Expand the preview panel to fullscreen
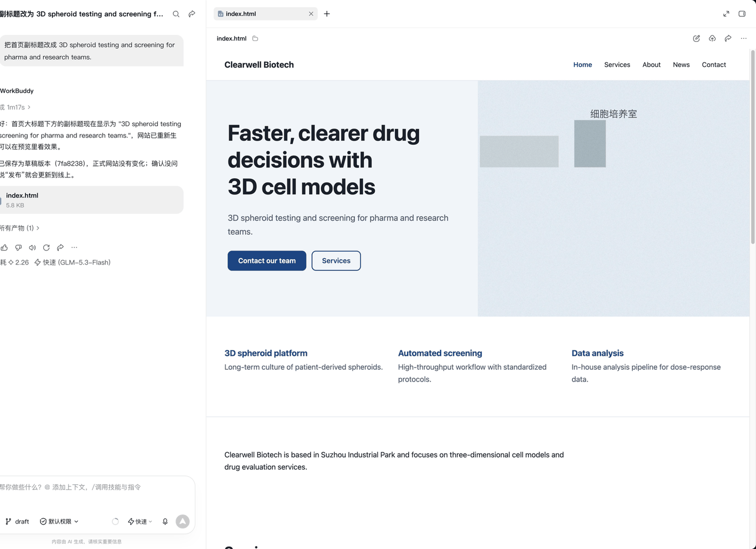This screenshot has width=756, height=549. (726, 14)
